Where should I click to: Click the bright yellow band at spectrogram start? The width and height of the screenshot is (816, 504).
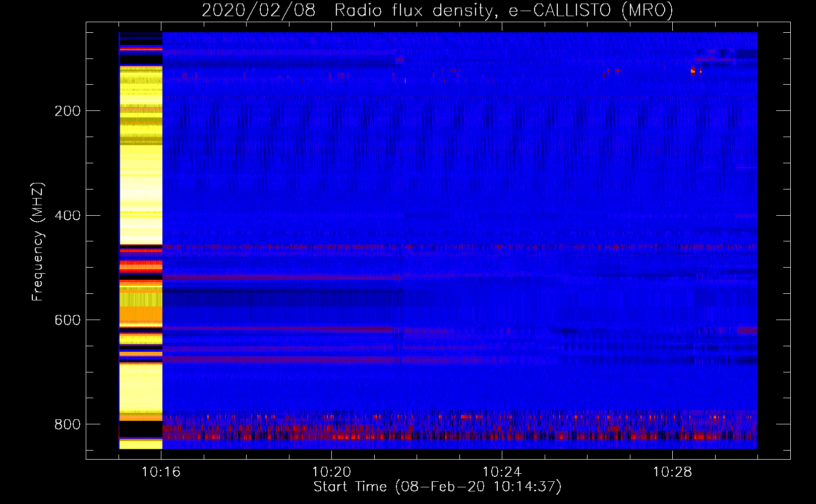tap(141, 240)
